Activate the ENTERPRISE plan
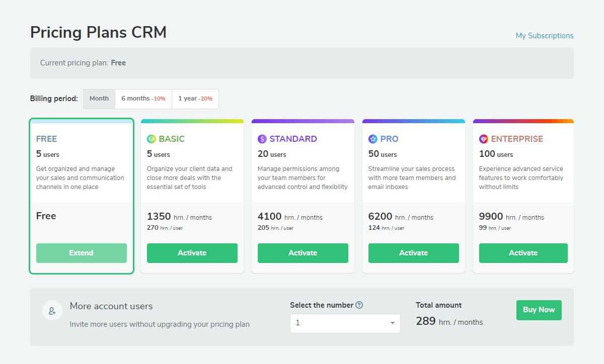The image size is (604, 364). (x=523, y=253)
